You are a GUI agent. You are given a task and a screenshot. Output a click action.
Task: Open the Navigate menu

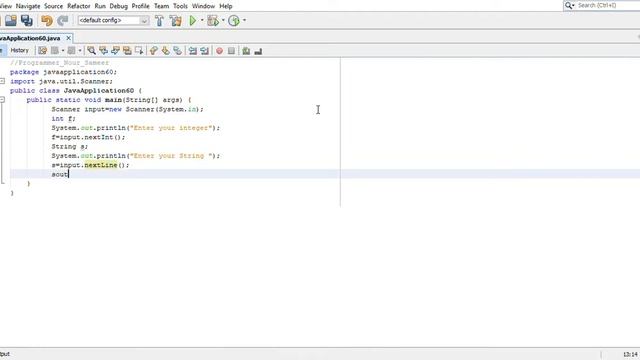pyautogui.click(x=28, y=6)
